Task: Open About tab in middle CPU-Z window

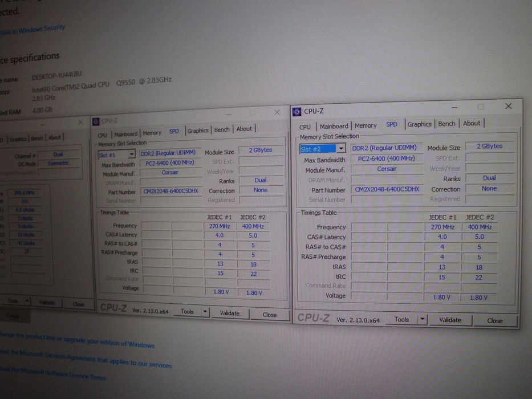Action: click(244, 129)
